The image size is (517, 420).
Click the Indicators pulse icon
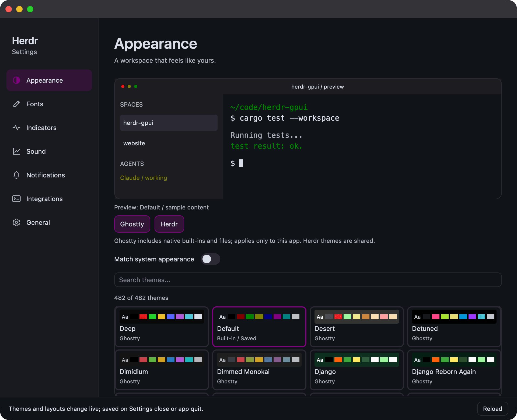tap(16, 128)
